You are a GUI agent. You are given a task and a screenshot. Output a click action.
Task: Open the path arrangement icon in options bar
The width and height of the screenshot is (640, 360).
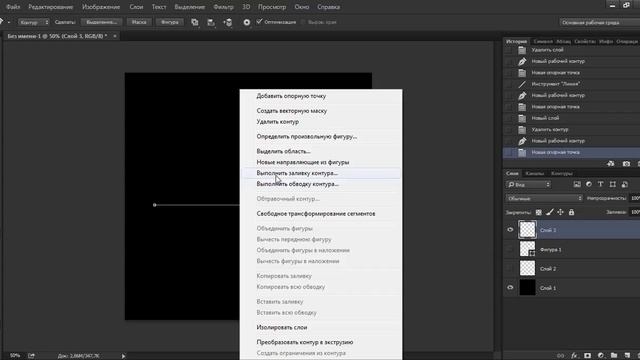coord(228,22)
